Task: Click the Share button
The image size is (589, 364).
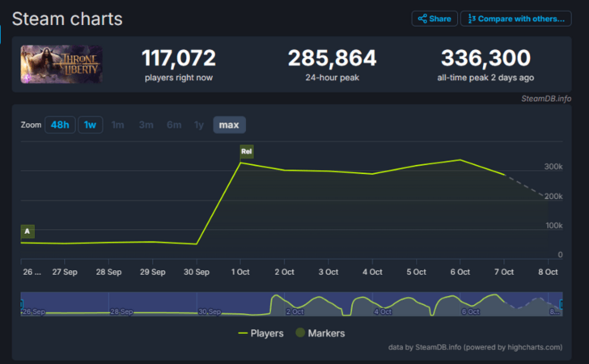Action: 434,19
